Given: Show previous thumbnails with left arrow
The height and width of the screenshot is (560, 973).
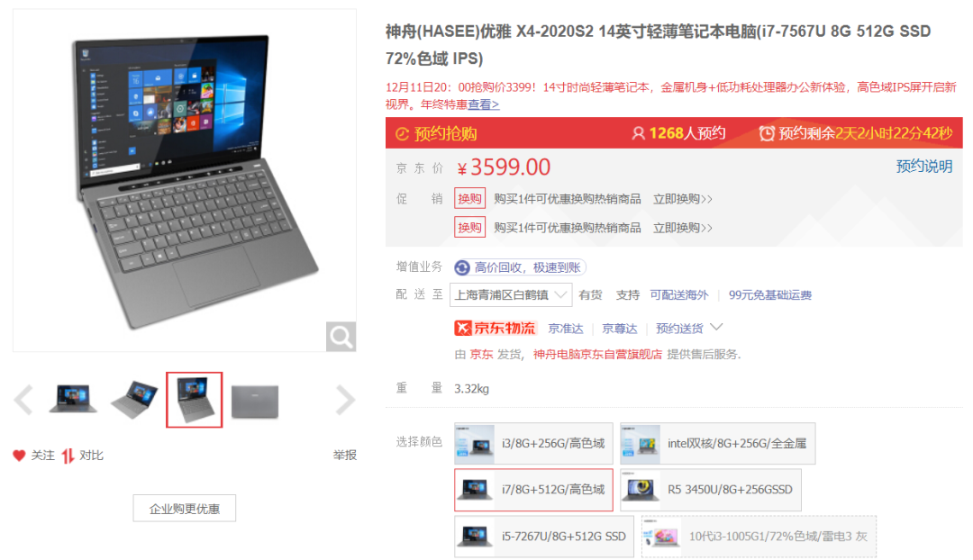Looking at the screenshot, I should [x=23, y=400].
